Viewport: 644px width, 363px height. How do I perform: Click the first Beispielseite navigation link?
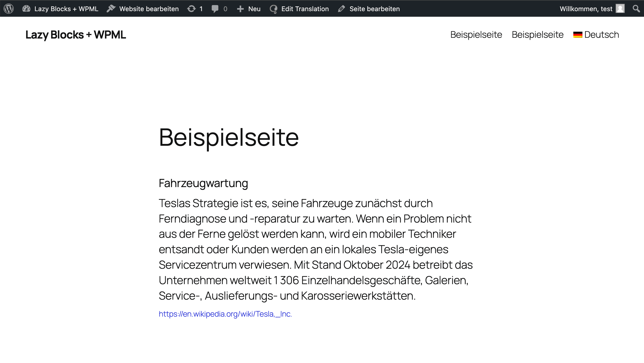click(x=476, y=34)
